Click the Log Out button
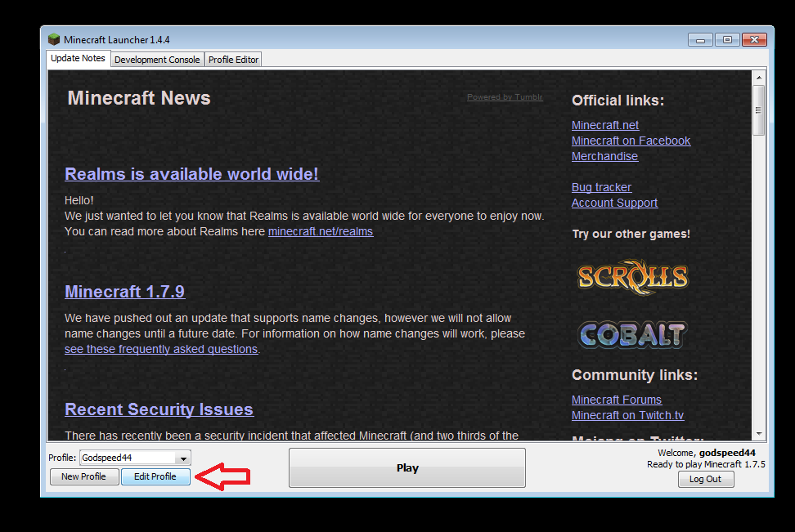Viewport: 795px width, 532px height. point(705,480)
